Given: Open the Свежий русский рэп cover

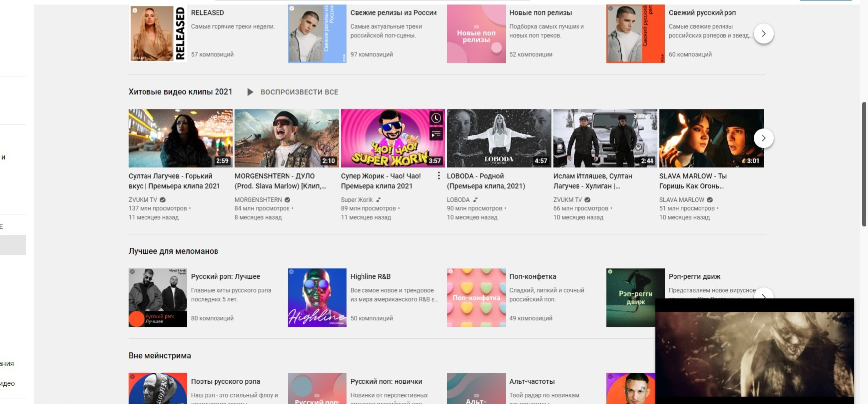Looking at the screenshot, I should pyautogui.click(x=636, y=34).
